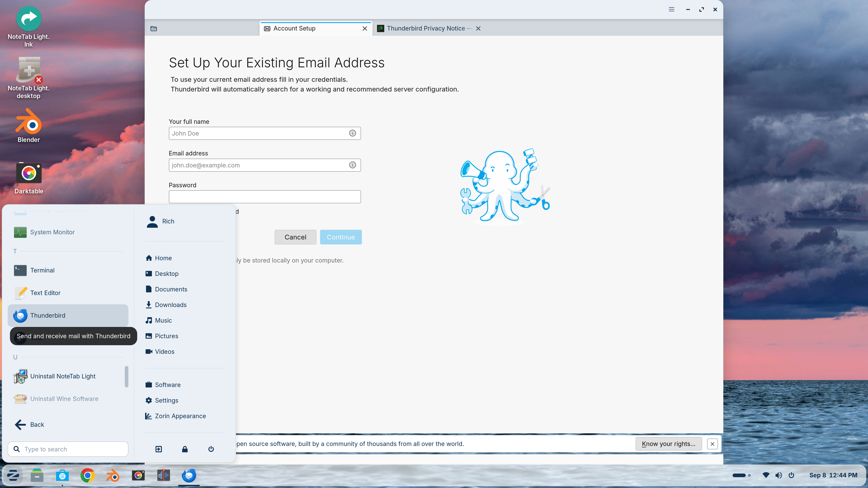Click info icon in full name field
The height and width of the screenshot is (488, 868).
[x=352, y=133]
